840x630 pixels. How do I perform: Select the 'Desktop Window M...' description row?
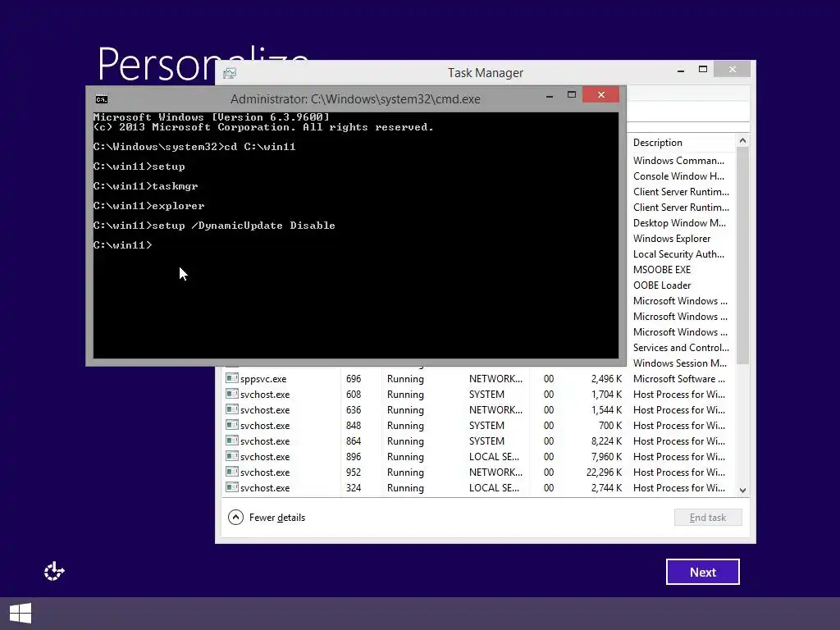tap(679, 223)
